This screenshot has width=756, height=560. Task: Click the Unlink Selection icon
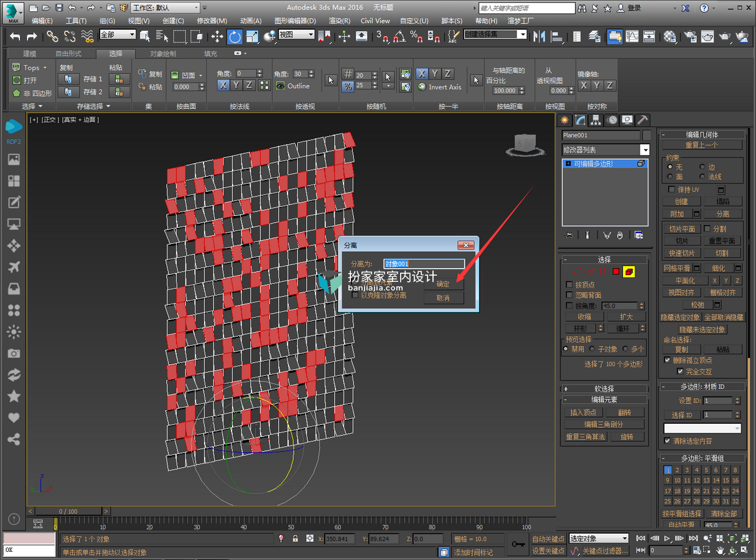70,37
